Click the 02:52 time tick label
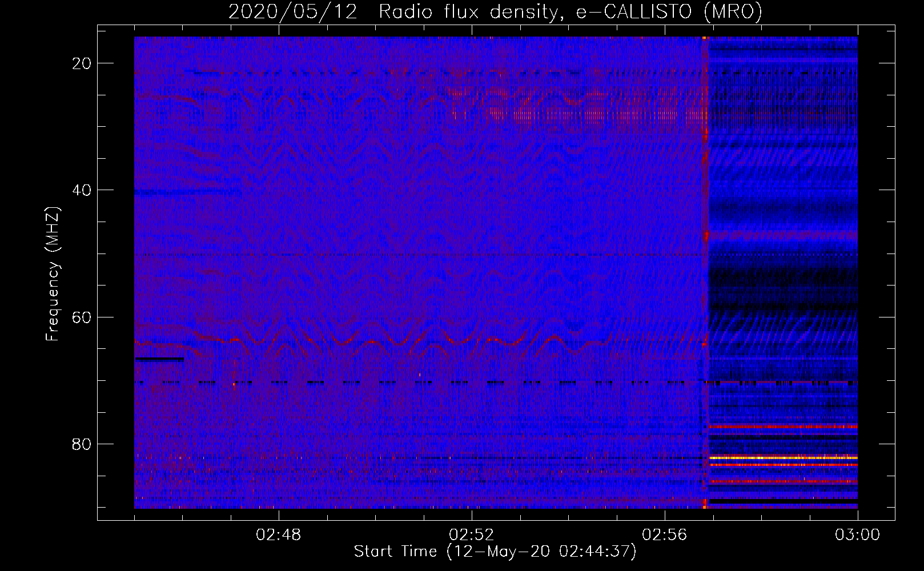This screenshot has height=571, width=924. point(472,535)
